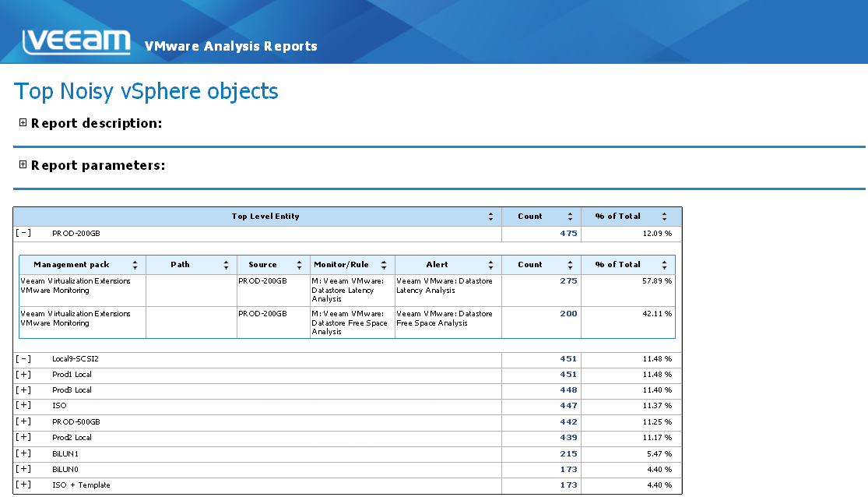
Task: Click the 11.25 % value for PROD-500GB
Action: pyautogui.click(x=657, y=421)
